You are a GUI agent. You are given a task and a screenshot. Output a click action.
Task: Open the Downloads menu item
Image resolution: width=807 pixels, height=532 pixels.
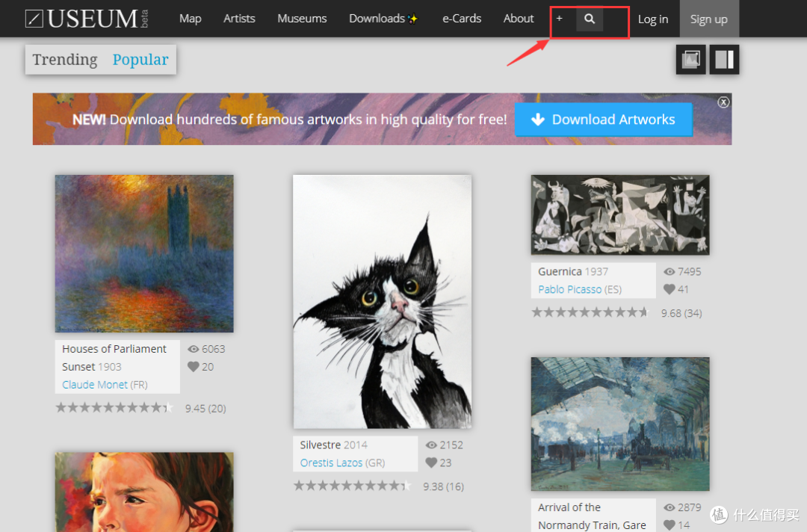tap(383, 19)
